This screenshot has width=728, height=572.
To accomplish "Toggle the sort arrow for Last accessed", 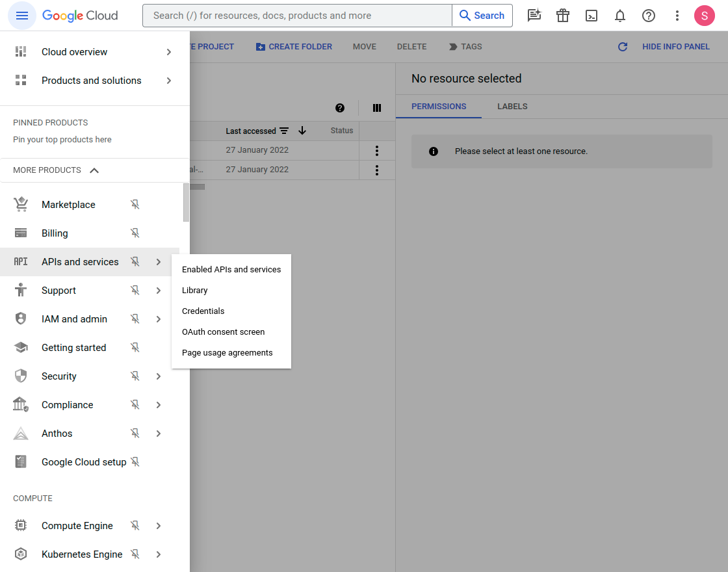I will click(302, 131).
